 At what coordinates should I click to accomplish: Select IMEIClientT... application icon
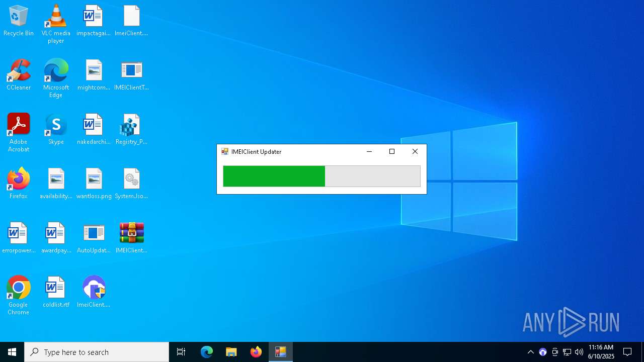(131, 75)
